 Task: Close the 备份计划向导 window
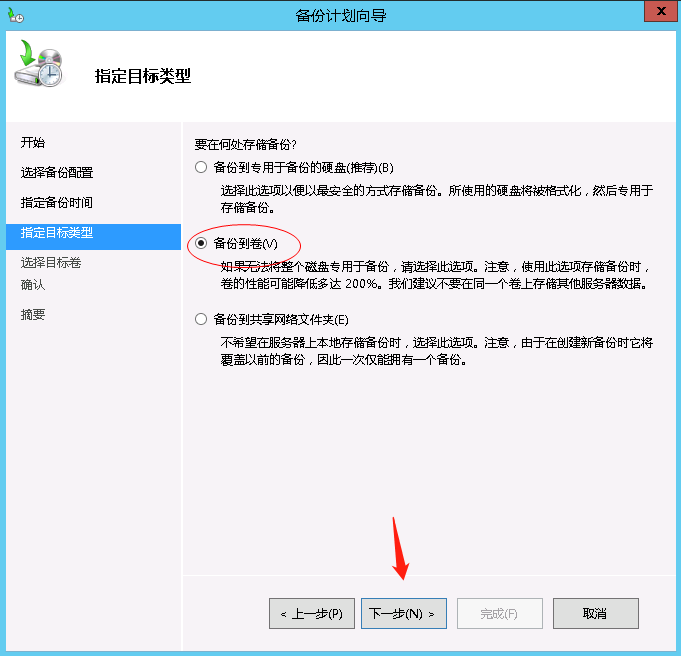click(x=661, y=11)
